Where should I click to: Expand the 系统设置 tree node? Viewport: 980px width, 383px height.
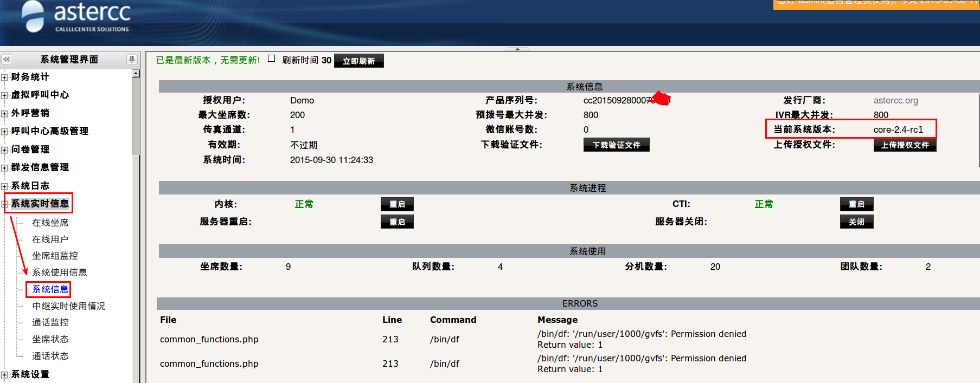tap(4, 375)
